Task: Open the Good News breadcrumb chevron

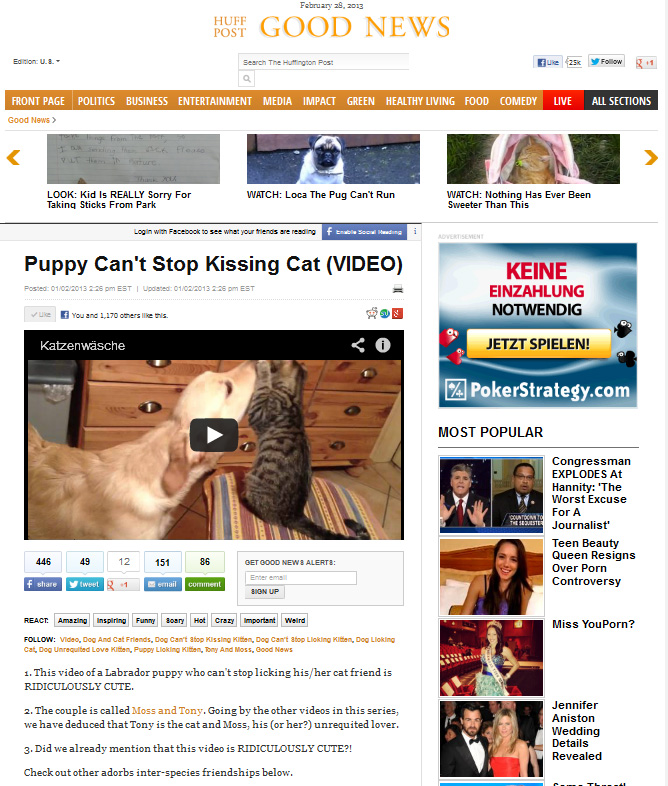Action: [x=54, y=120]
